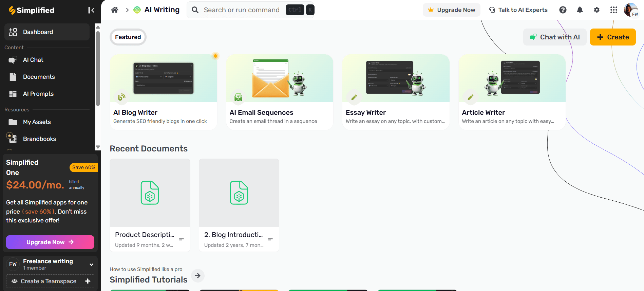The width and height of the screenshot is (644, 291).
Task: Expand the Freelance writing workspace dropdown
Action: (x=91, y=265)
